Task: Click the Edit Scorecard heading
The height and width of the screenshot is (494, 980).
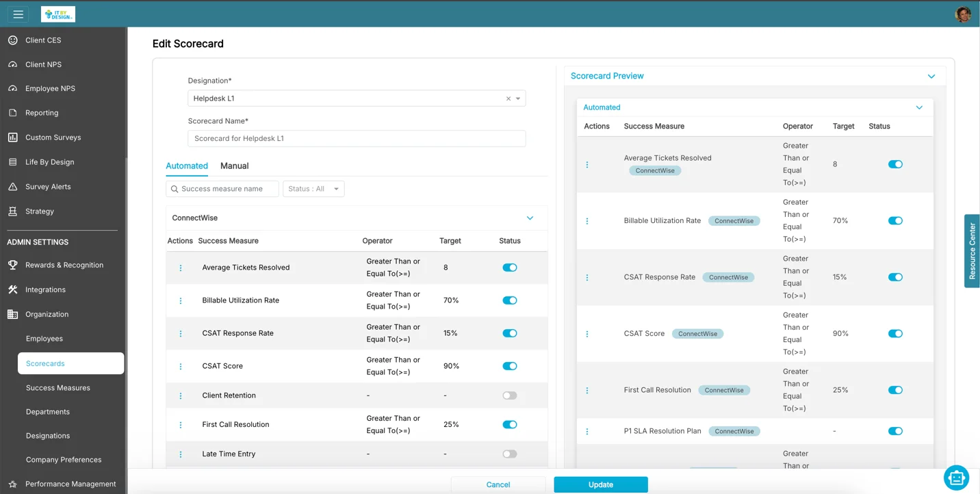Action: click(188, 44)
